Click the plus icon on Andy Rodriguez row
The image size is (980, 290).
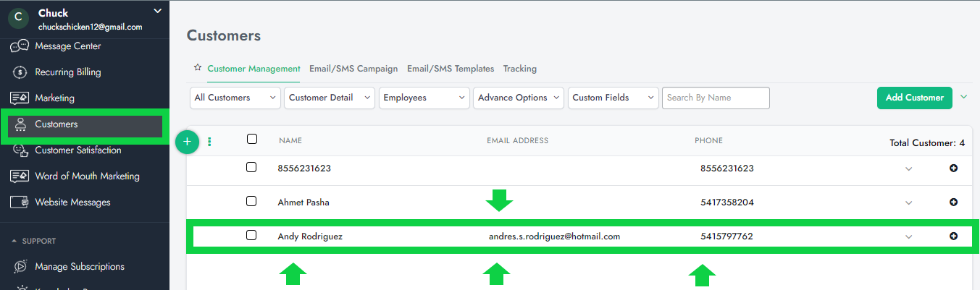coord(953,236)
